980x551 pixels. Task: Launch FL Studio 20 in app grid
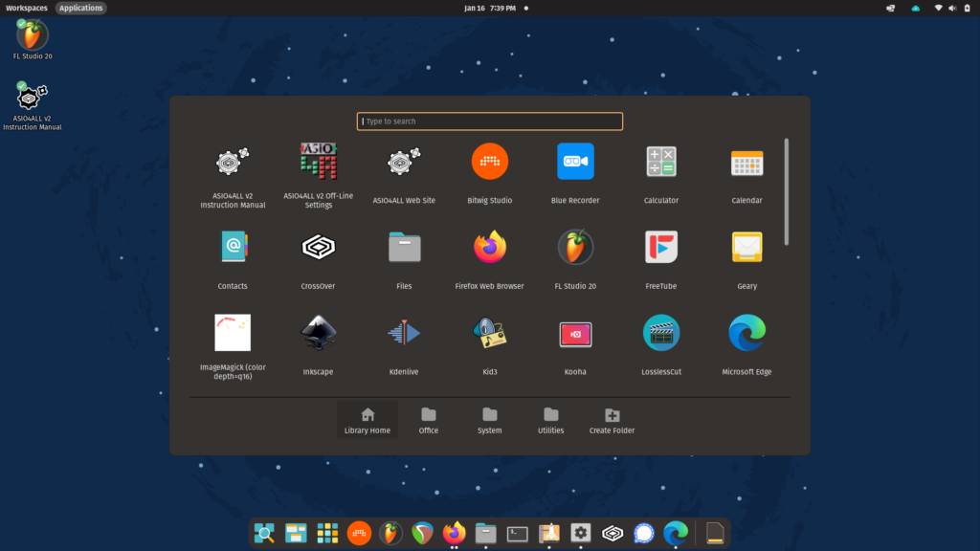[x=575, y=248]
